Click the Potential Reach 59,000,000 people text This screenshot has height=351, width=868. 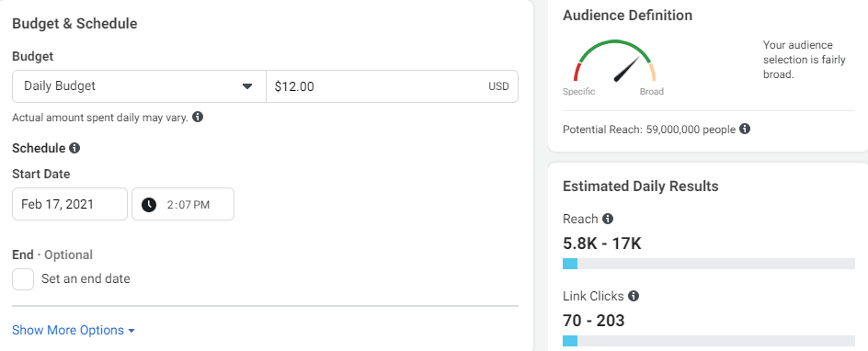[x=649, y=130]
